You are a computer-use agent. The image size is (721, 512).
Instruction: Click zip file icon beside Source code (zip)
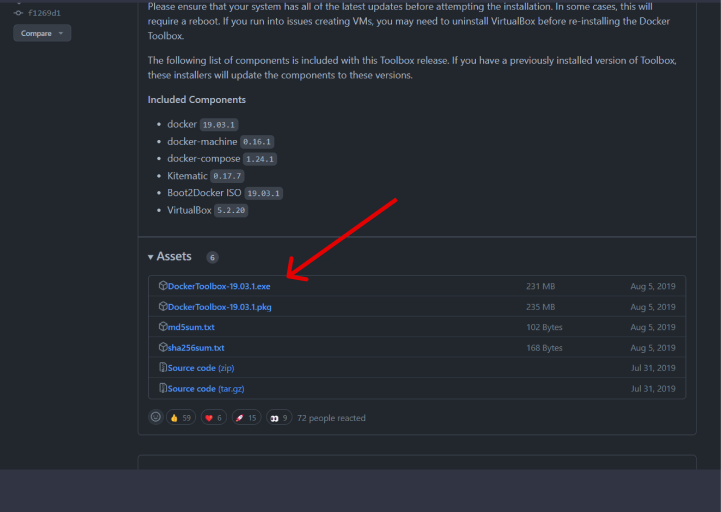(x=163, y=368)
